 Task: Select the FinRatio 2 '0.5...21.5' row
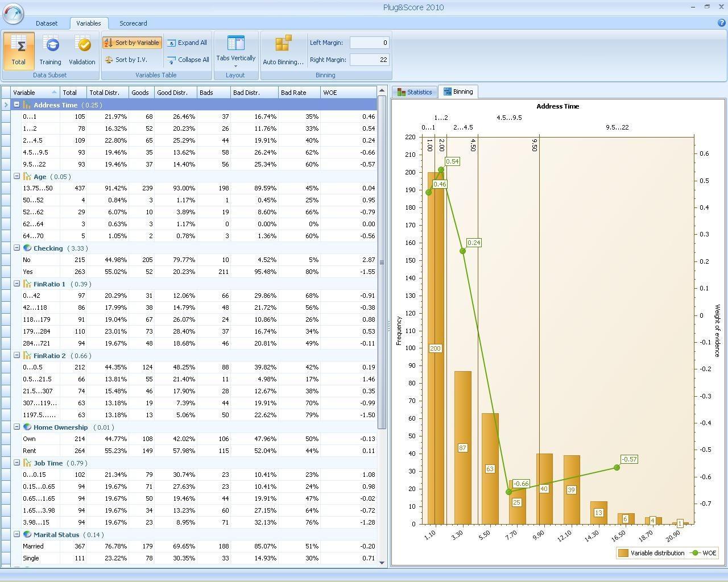point(194,379)
